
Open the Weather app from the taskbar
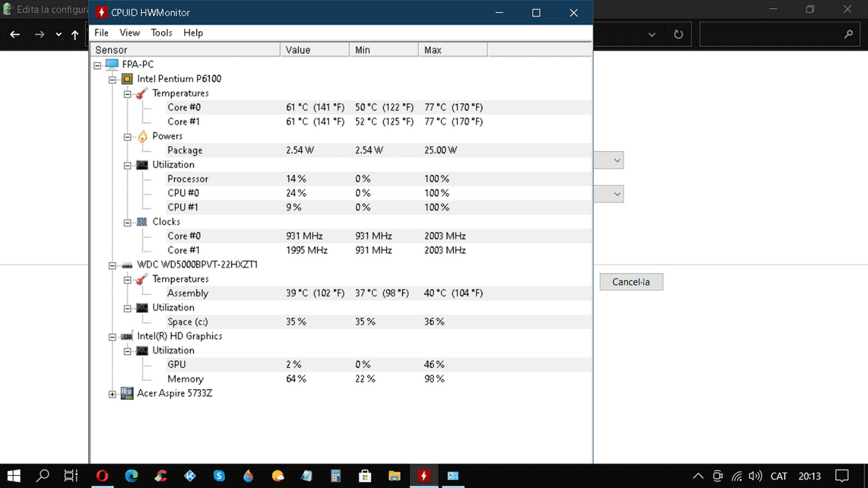pyautogui.click(x=278, y=476)
